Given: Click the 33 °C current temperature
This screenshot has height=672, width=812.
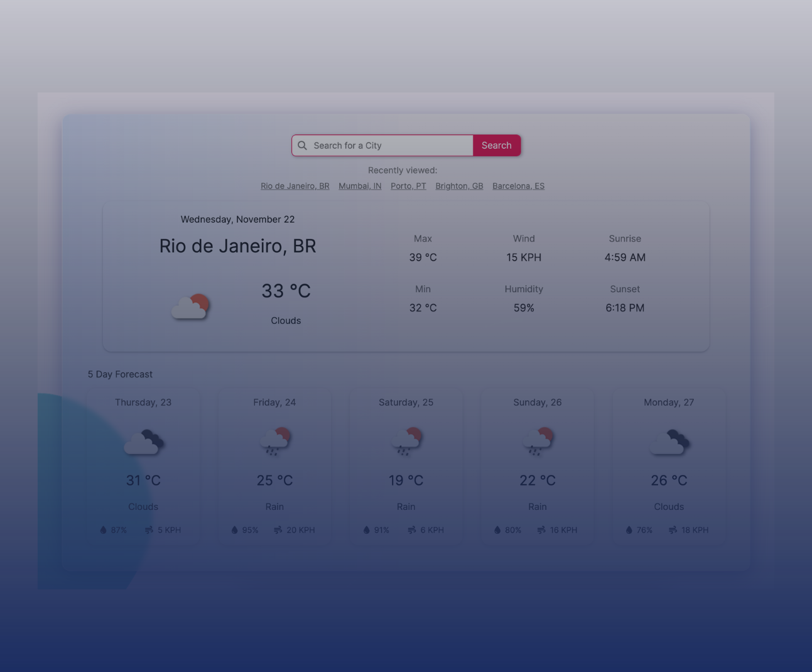Looking at the screenshot, I should point(286,291).
